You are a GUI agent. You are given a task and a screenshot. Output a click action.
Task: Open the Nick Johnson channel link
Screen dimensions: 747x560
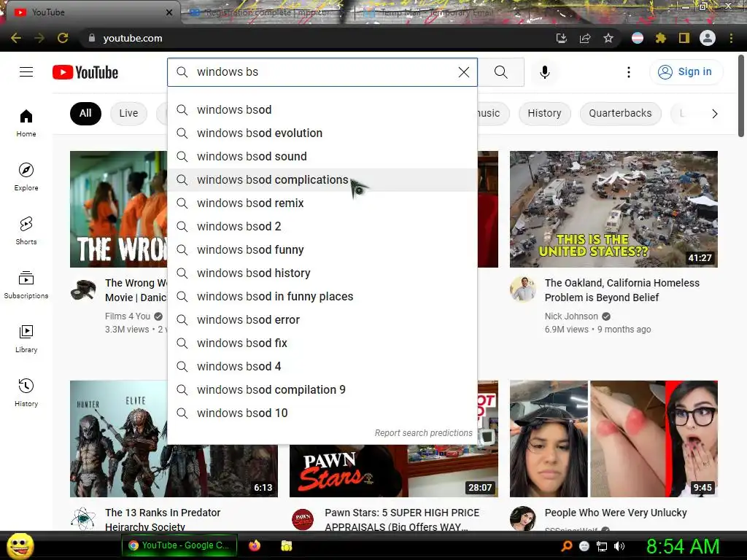(x=571, y=316)
